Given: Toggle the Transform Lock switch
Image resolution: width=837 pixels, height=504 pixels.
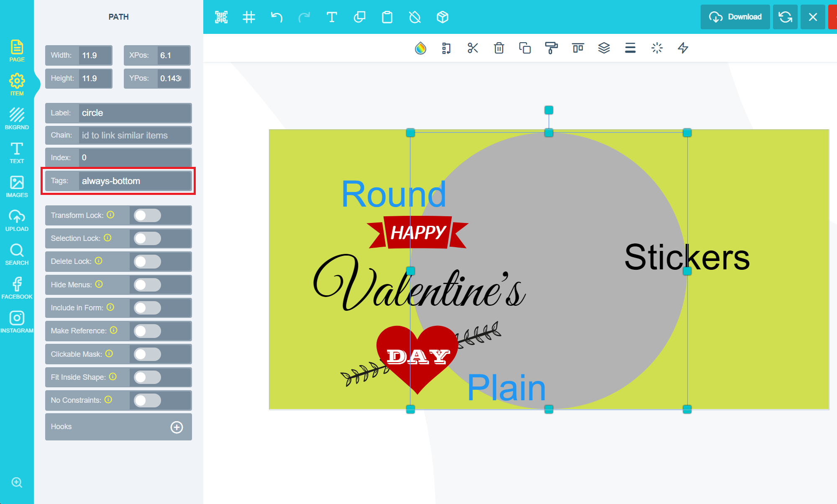Looking at the screenshot, I should point(147,215).
